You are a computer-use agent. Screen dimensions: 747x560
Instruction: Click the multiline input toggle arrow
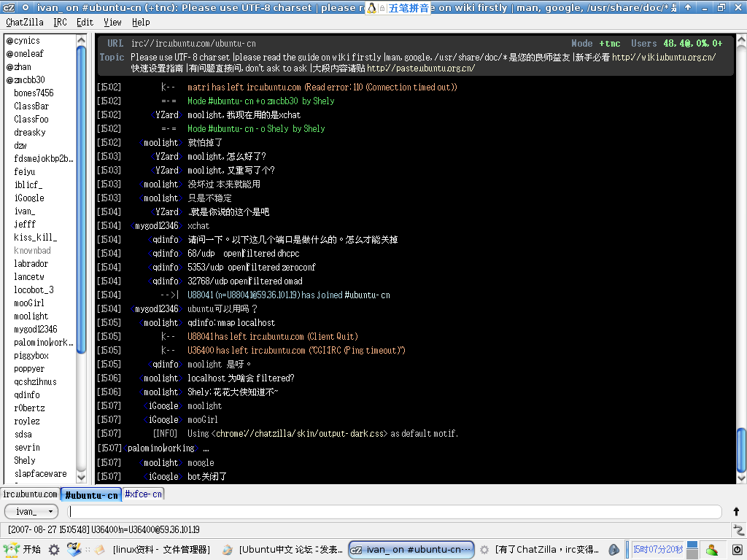736,511
